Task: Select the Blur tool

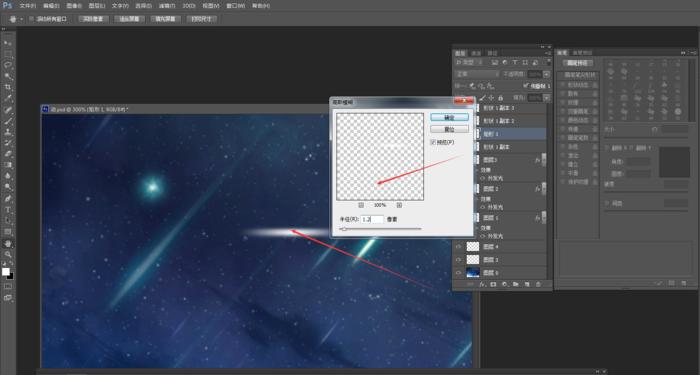Action: point(8,176)
